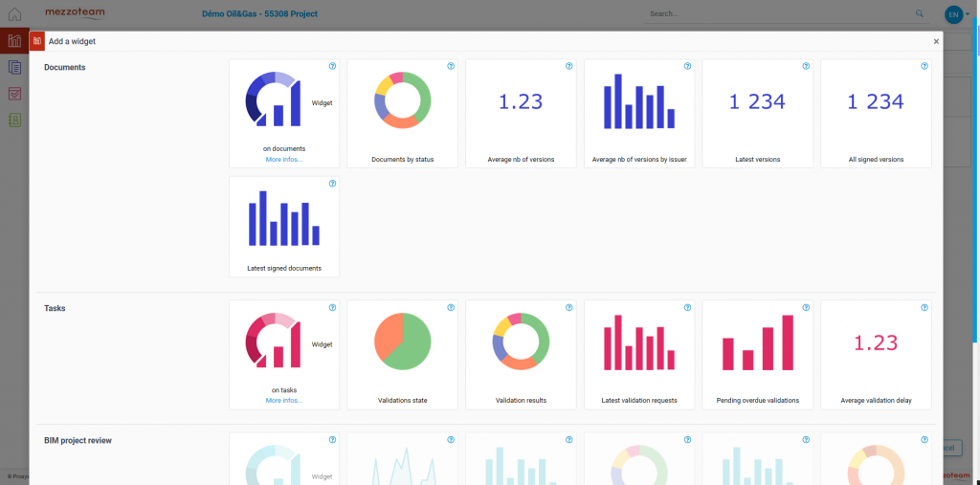Viewport: 980px width, 485px height.
Task: Click the Add a widget dialog title
Action: click(x=72, y=41)
